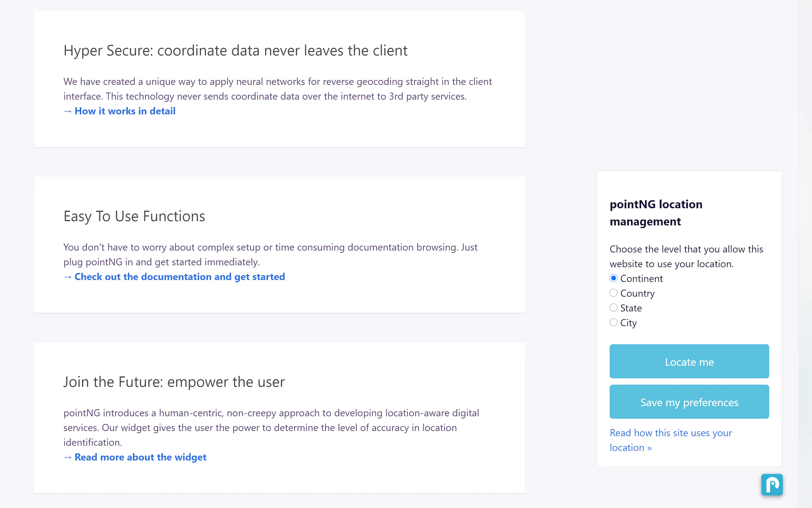Image resolution: width=812 pixels, height=508 pixels.
Task: Follow the How it works in detail link
Action: [x=125, y=111]
